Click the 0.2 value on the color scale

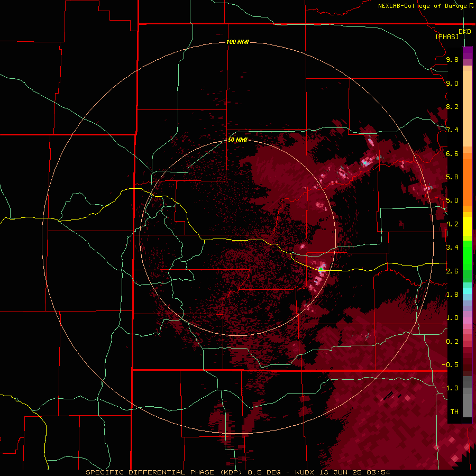pos(452,342)
